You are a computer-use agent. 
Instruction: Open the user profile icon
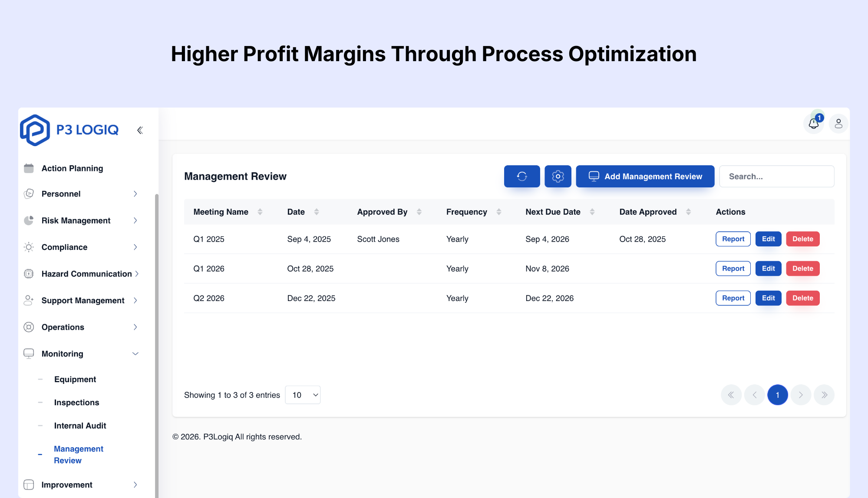pyautogui.click(x=838, y=124)
